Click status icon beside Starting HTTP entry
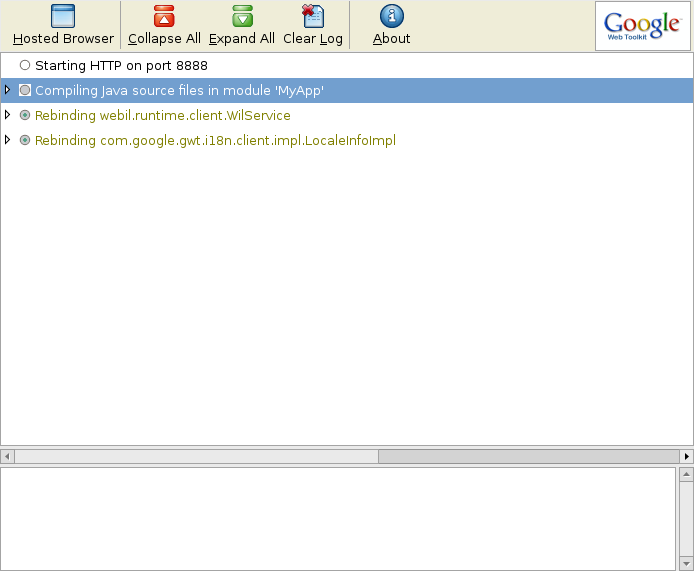Viewport: 694px width, 571px height. pyautogui.click(x=25, y=65)
